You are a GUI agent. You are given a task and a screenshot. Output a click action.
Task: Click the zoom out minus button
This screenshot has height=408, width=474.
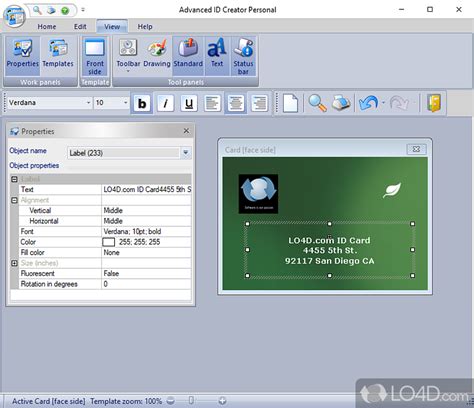171,401
